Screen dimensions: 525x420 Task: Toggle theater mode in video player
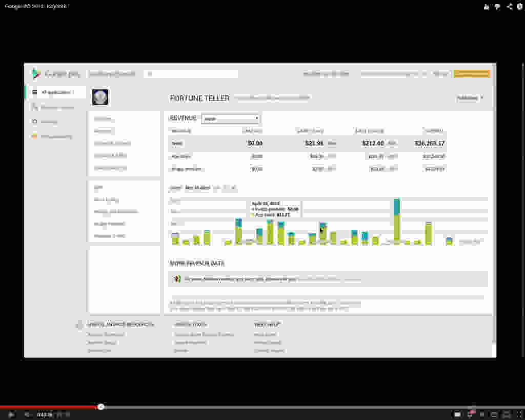[x=506, y=414]
